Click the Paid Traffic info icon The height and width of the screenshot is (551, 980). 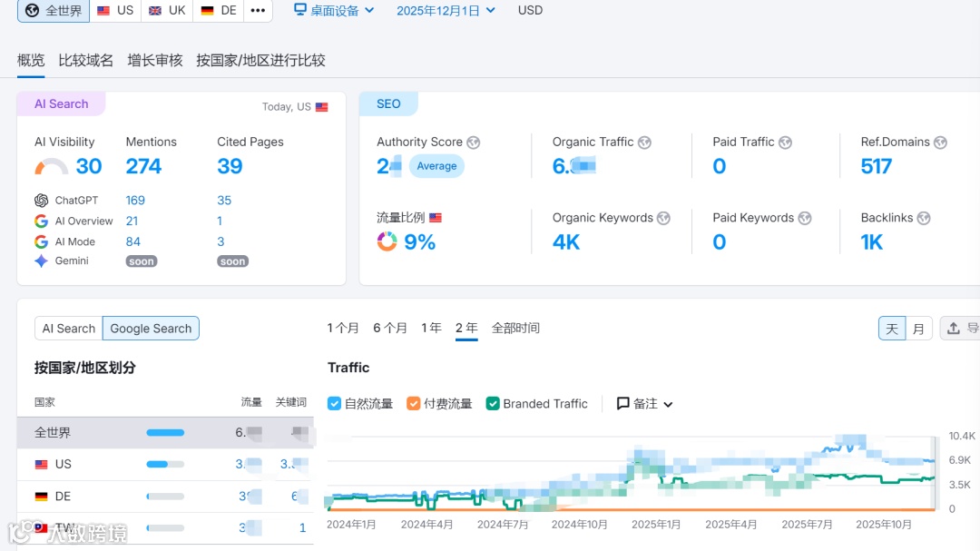(785, 143)
